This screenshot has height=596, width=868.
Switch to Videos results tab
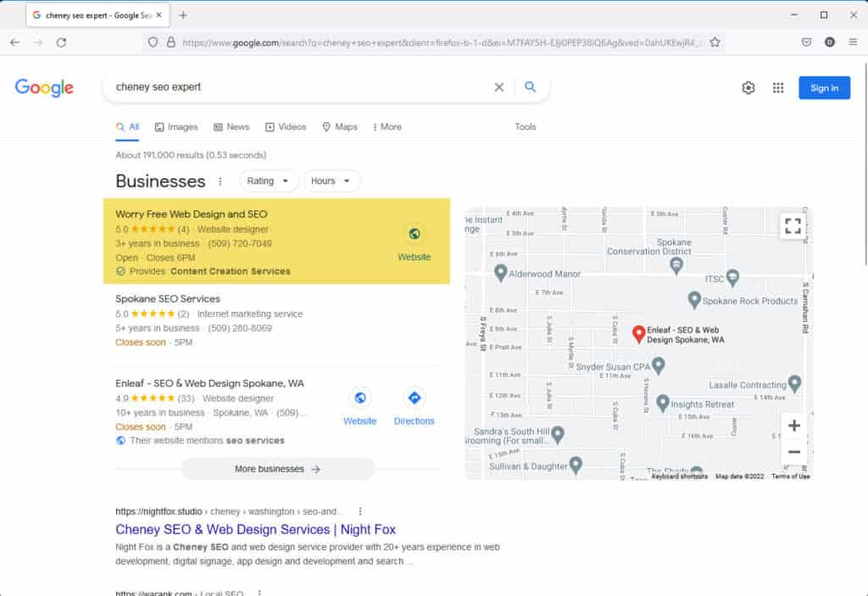(286, 127)
